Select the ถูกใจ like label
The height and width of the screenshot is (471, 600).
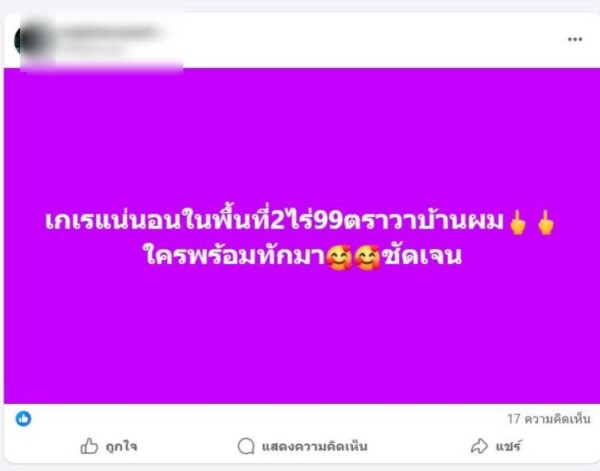click(121, 447)
